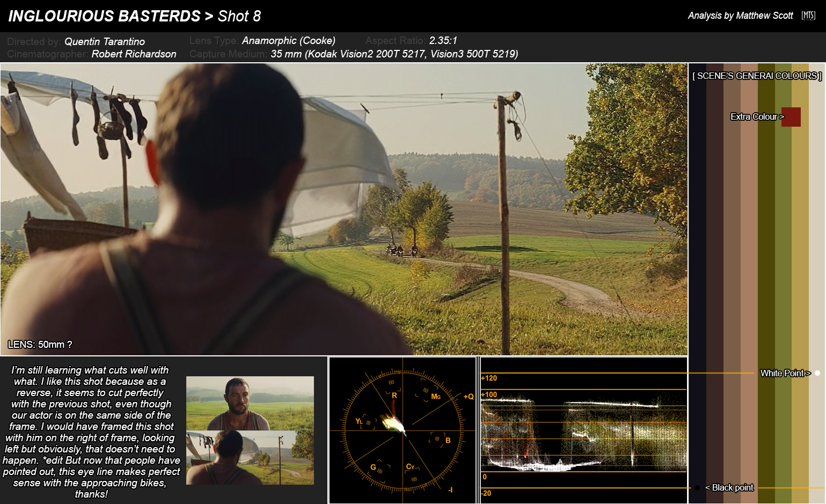This screenshot has height=504, width=826.
Task: Click the "INGLOURIOUS BASTERDS" title
Action: point(105,16)
